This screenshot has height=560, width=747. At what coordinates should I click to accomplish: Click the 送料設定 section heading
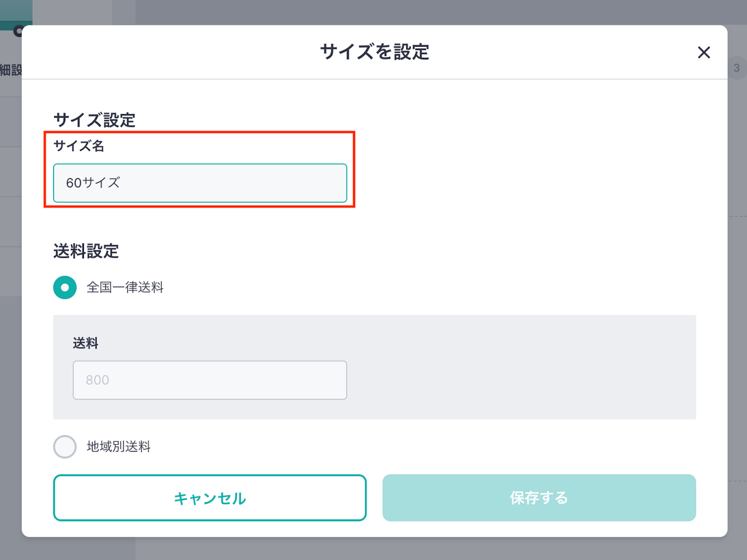tap(86, 251)
